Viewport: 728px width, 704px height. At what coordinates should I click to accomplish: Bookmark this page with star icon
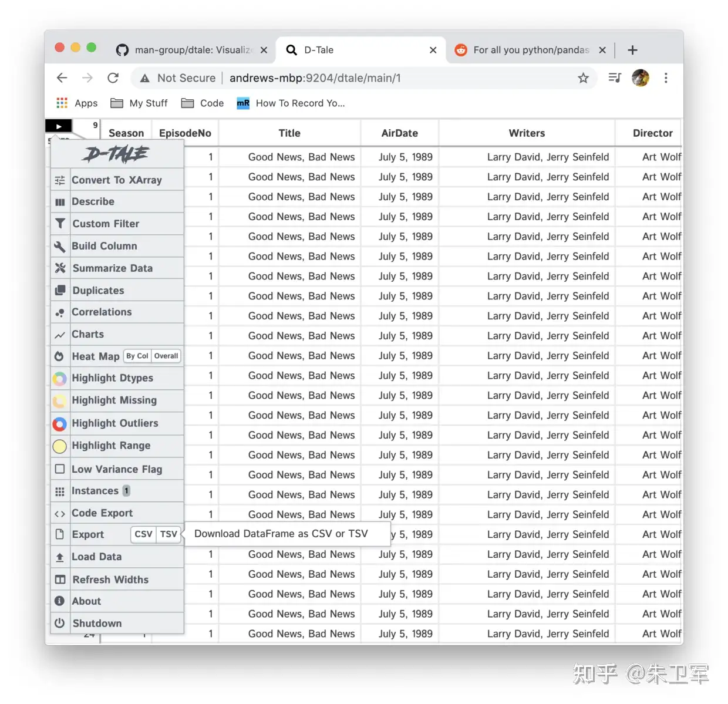coord(583,78)
